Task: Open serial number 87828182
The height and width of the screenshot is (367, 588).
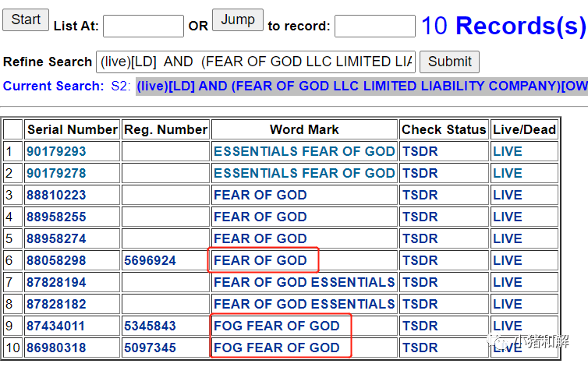Action: 56,304
